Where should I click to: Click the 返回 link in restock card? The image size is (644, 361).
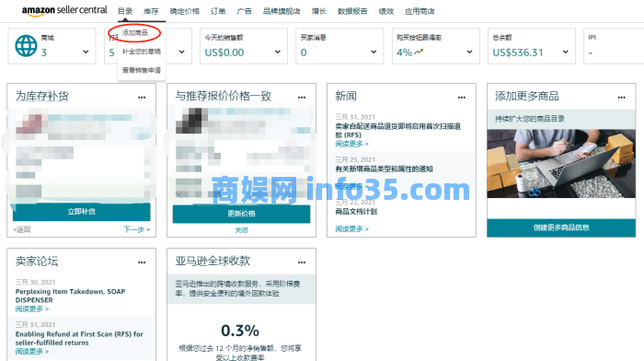coord(22,229)
